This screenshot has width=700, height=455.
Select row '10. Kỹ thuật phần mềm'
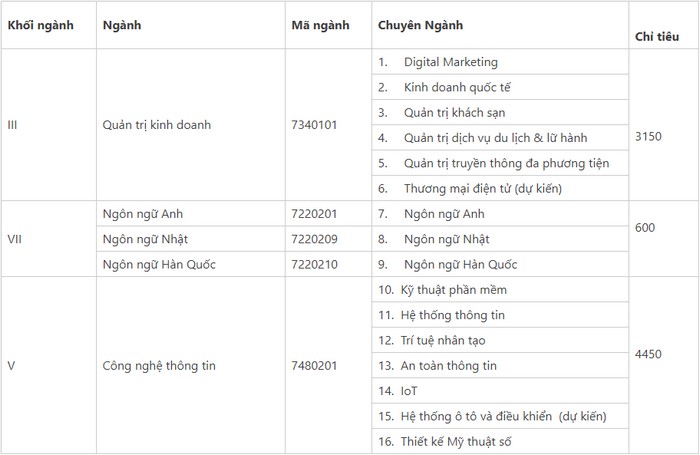click(x=500, y=290)
